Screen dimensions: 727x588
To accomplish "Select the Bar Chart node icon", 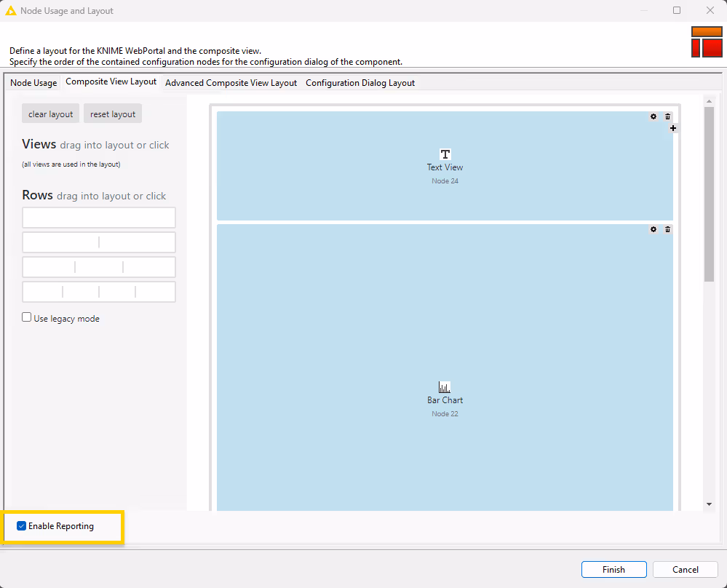I will [x=445, y=386].
